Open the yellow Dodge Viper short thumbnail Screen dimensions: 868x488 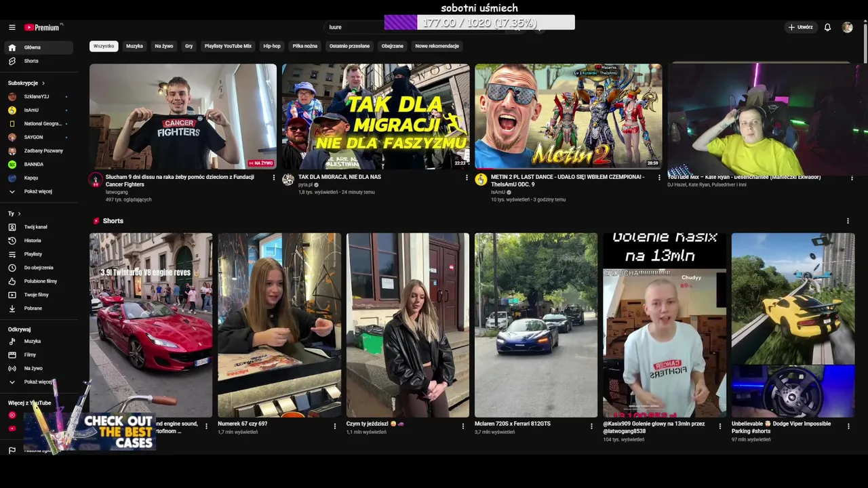point(793,325)
